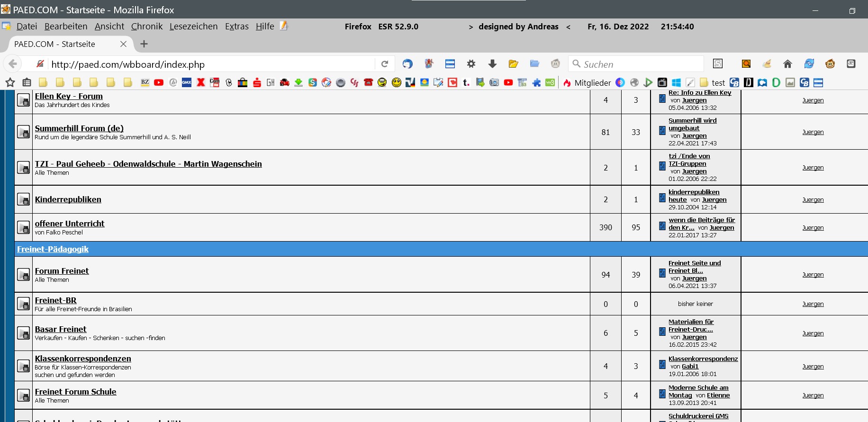Open the Chronik menu
The height and width of the screenshot is (422, 868).
pos(147,27)
